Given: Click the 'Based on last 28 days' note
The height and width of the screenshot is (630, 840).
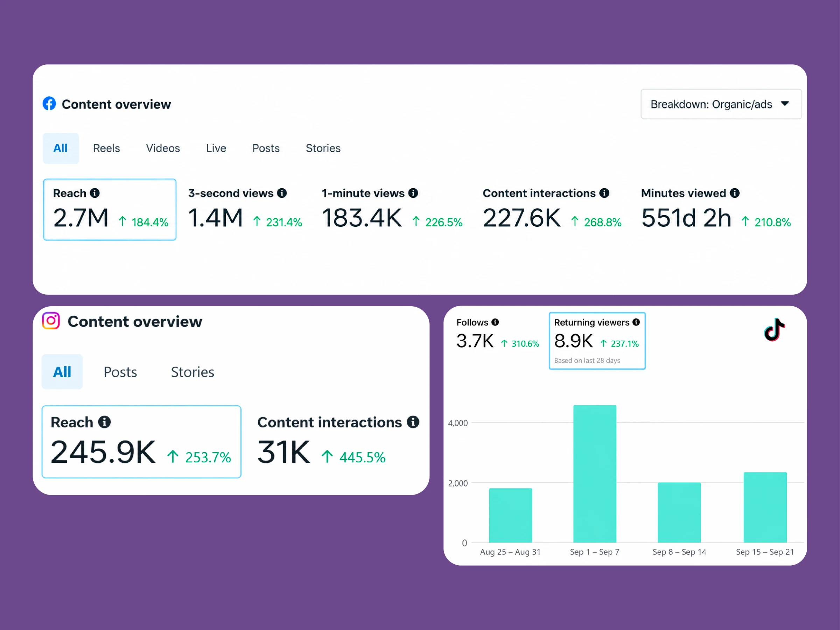Looking at the screenshot, I should click(587, 360).
